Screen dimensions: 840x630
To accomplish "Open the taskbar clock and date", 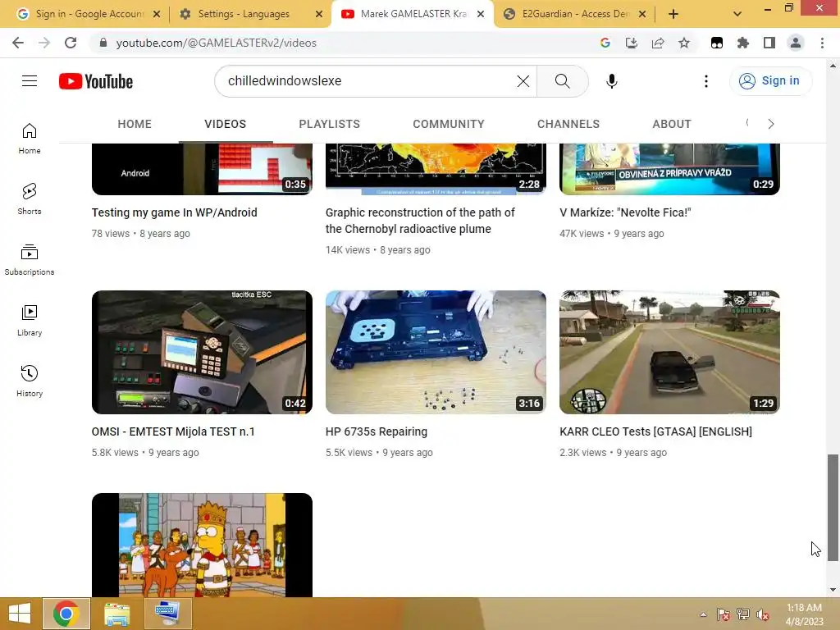I will click(x=804, y=614).
